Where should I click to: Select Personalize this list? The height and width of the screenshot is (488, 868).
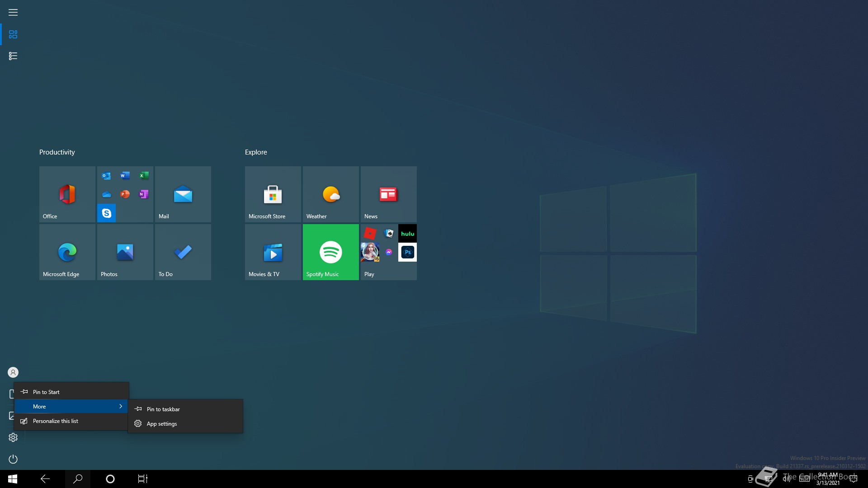[x=71, y=421]
